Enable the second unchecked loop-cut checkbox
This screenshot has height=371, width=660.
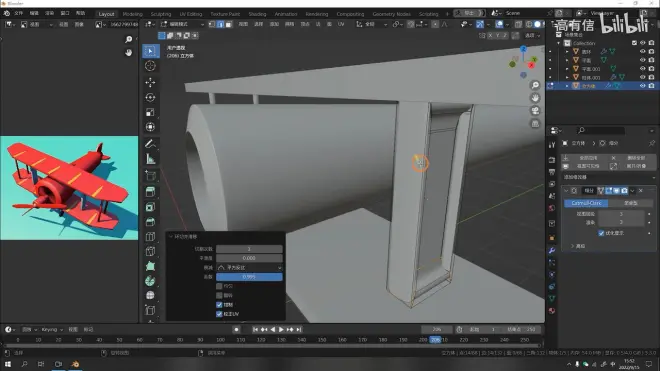click(219, 295)
